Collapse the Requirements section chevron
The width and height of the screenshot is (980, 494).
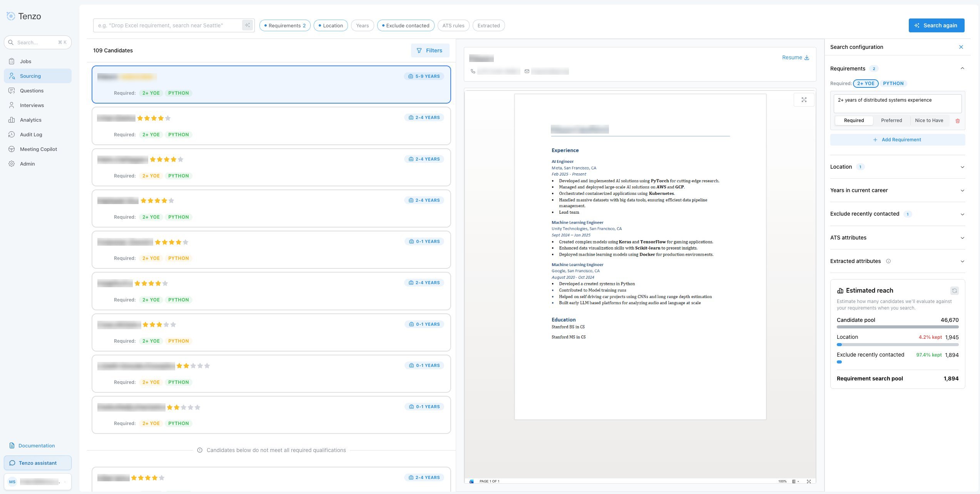[x=962, y=69]
